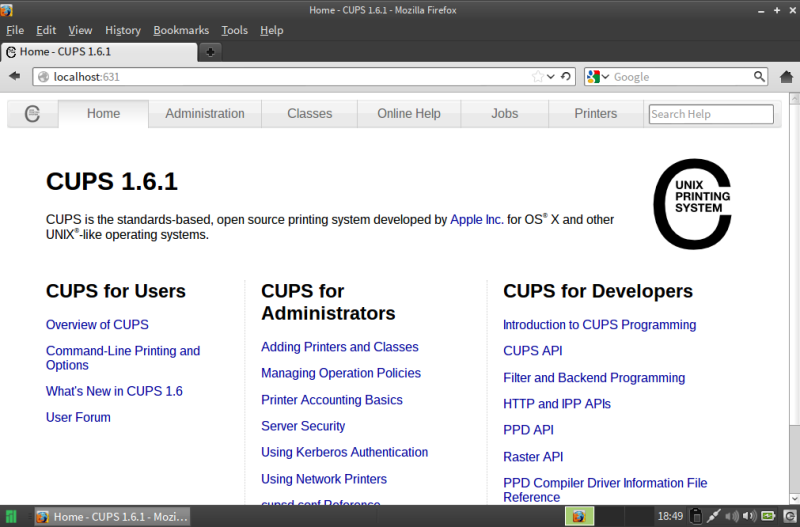Select the CUPS Home tab
This screenshot has width=800, height=527.
[104, 113]
